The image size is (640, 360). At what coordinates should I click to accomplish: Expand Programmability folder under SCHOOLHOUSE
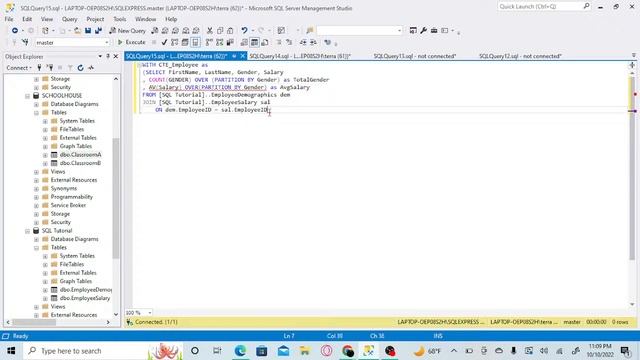(x=36, y=197)
